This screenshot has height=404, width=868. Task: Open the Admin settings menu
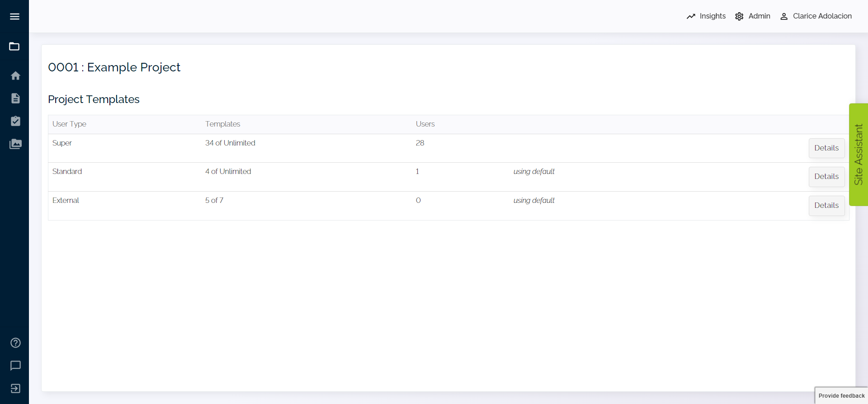click(x=753, y=16)
